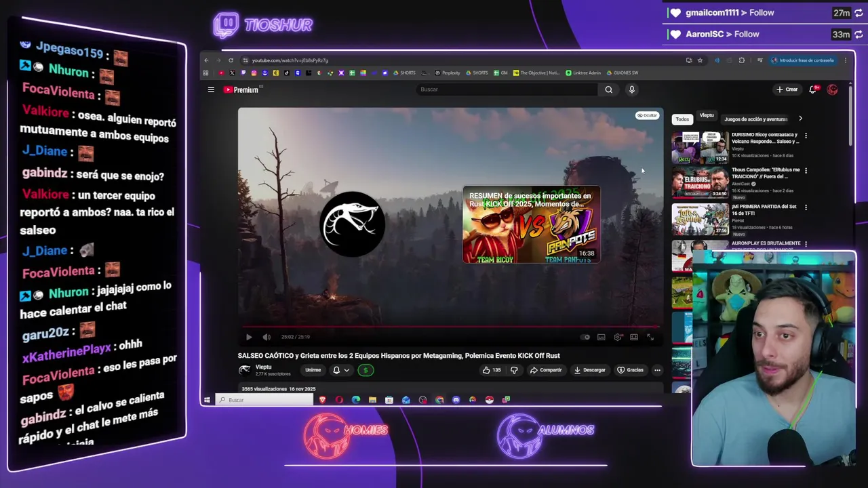Enter fullscreen in the video player

click(x=650, y=337)
